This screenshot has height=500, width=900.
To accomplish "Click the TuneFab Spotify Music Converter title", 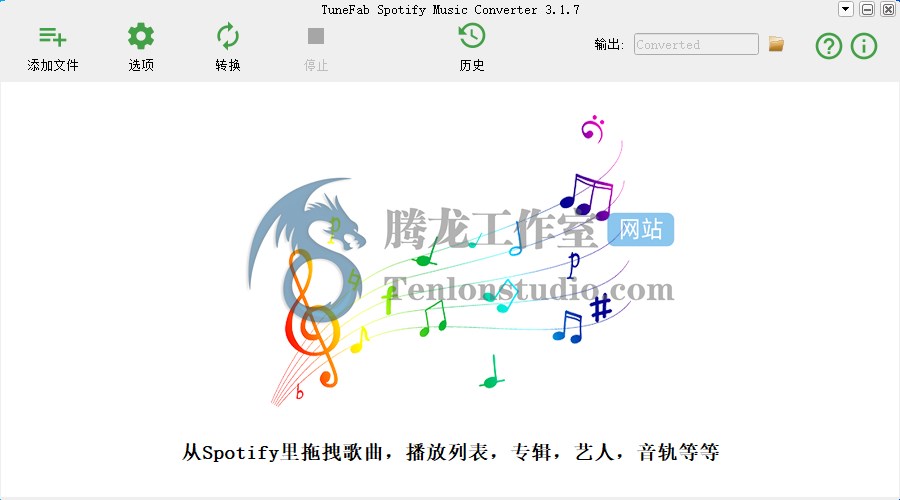I will pyautogui.click(x=450, y=10).
